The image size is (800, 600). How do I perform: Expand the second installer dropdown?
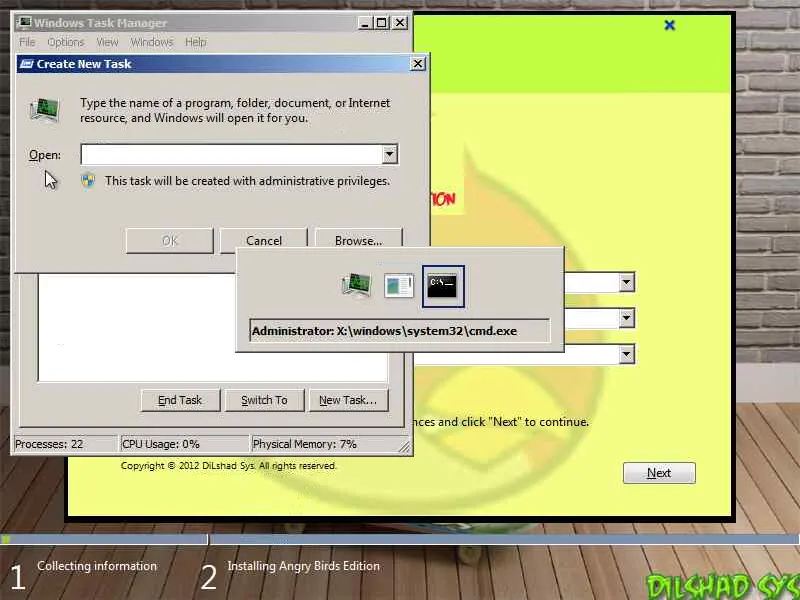pyautogui.click(x=627, y=318)
